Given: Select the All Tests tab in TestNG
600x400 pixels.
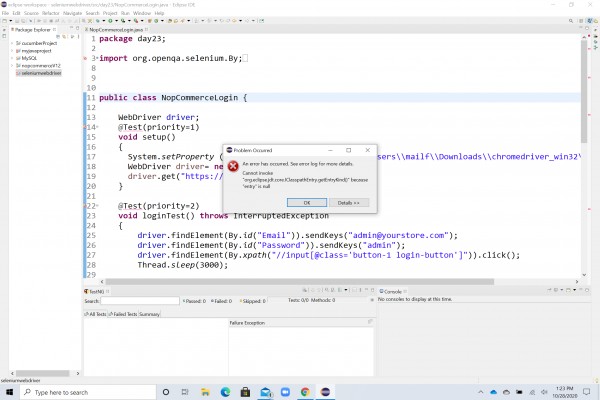Looking at the screenshot, I should click(x=96, y=314).
